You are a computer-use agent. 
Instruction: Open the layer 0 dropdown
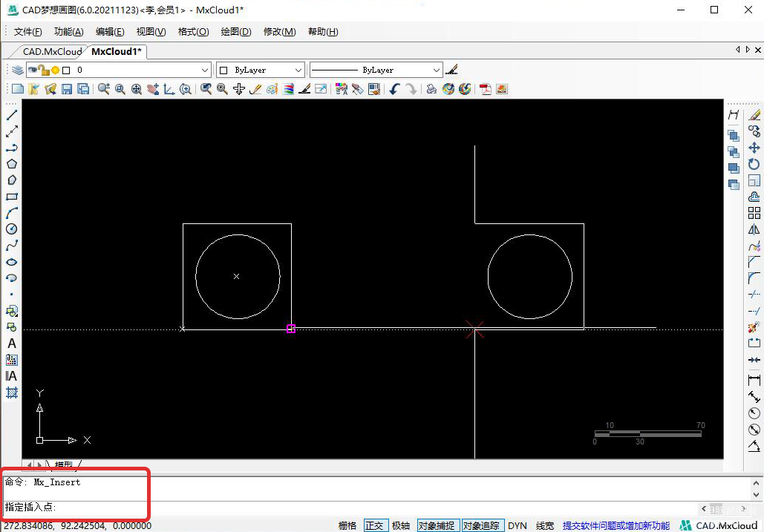pyautogui.click(x=205, y=70)
